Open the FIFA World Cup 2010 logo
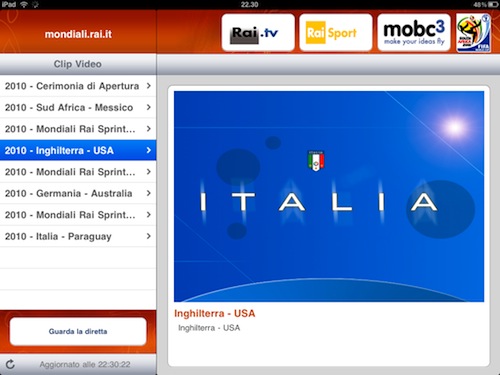This screenshot has width=500, height=375. point(473,33)
